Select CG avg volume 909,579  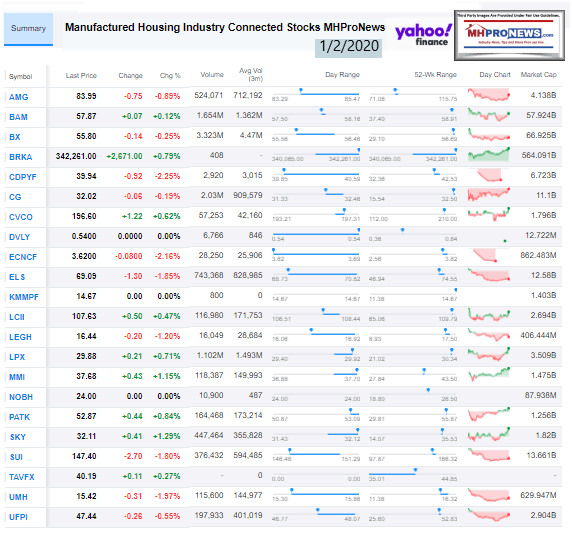[248, 195]
